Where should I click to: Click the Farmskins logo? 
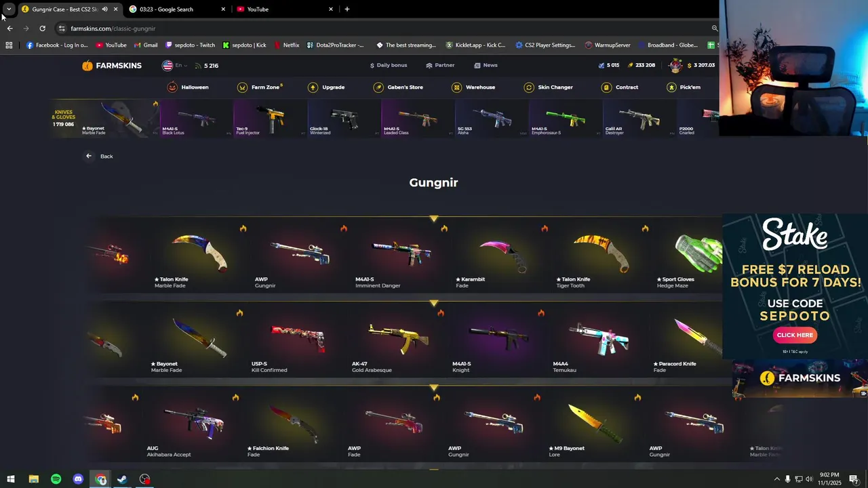pos(112,66)
